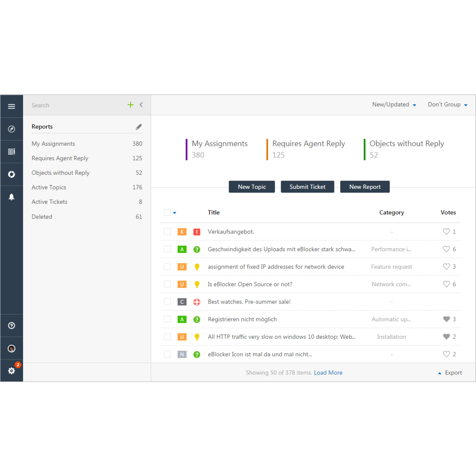476x476 pixels.
Task: Collapse the sidebar with the left chevron
Action: (x=141, y=105)
